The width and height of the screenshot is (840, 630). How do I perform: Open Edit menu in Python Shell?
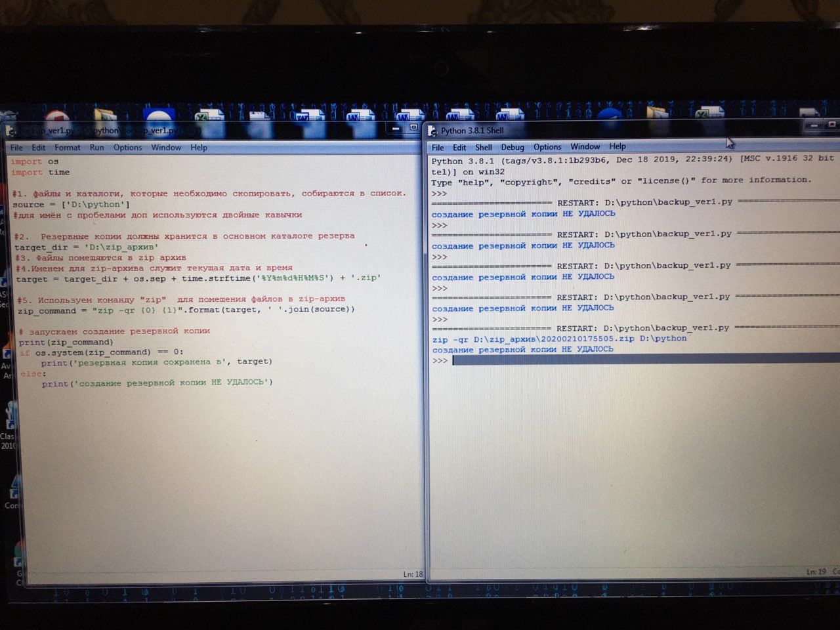tap(459, 148)
